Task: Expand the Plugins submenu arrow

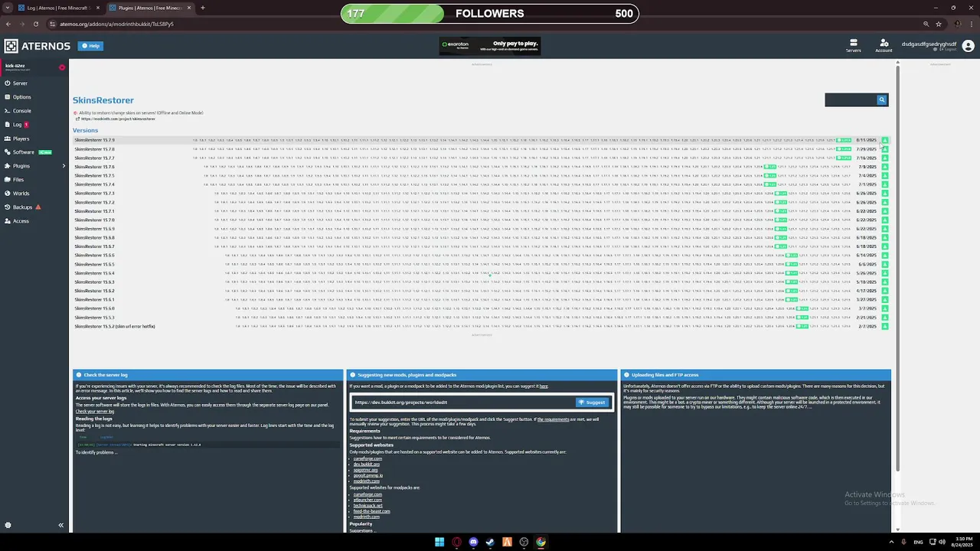Action: click(x=64, y=166)
